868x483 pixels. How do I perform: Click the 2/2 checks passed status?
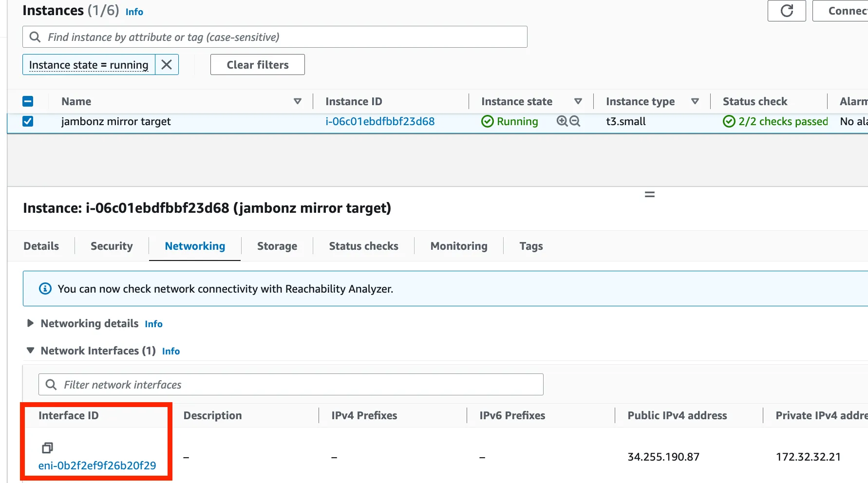pyautogui.click(x=775, y=121)
